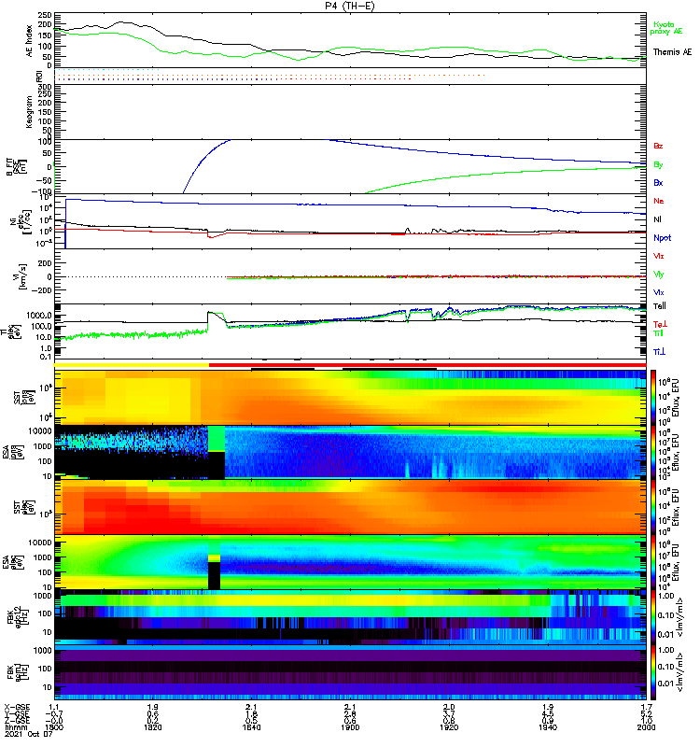Click the green By legend label
Screen dimensions: 700x747
pyautogui.click(x=658, y=165)
